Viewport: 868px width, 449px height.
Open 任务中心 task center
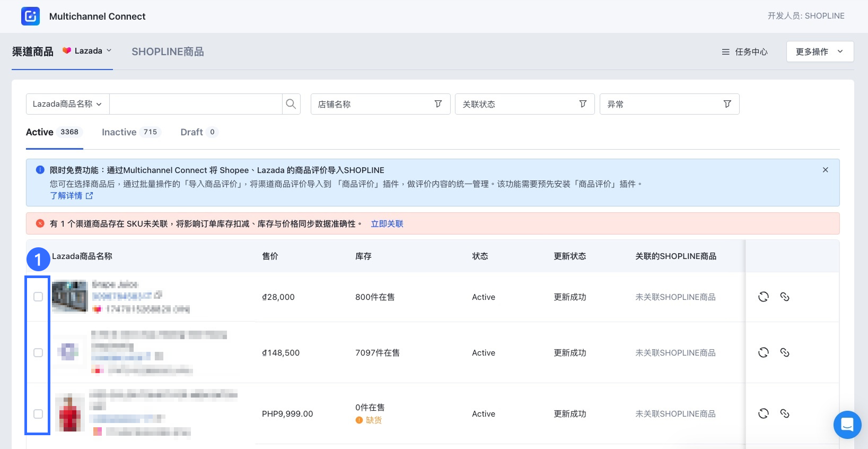point(745,52)
